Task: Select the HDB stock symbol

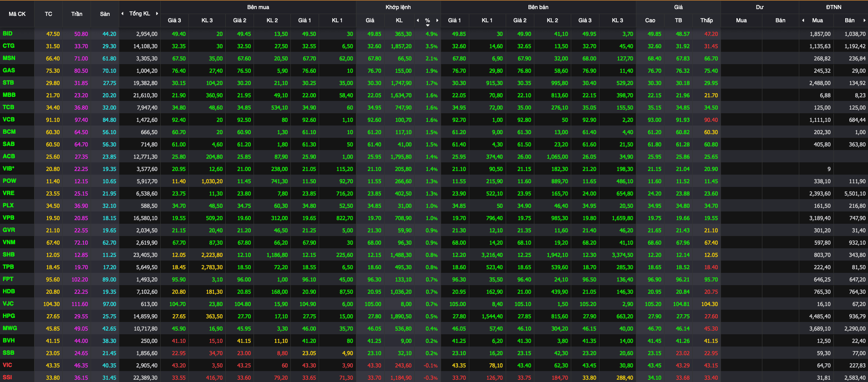Action: click(x=9, y=292)
